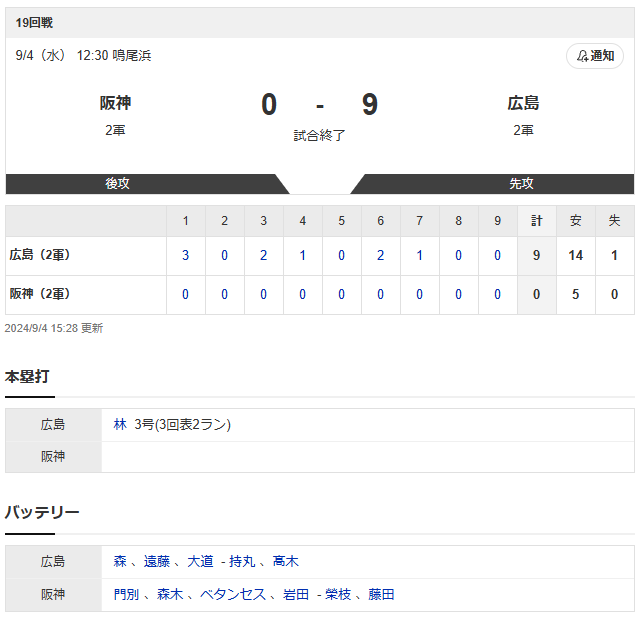Open catcher 榮枝 player link
The height and width of the screenshot is (623, 640).
pyautogui.click(x=338, y=594)
